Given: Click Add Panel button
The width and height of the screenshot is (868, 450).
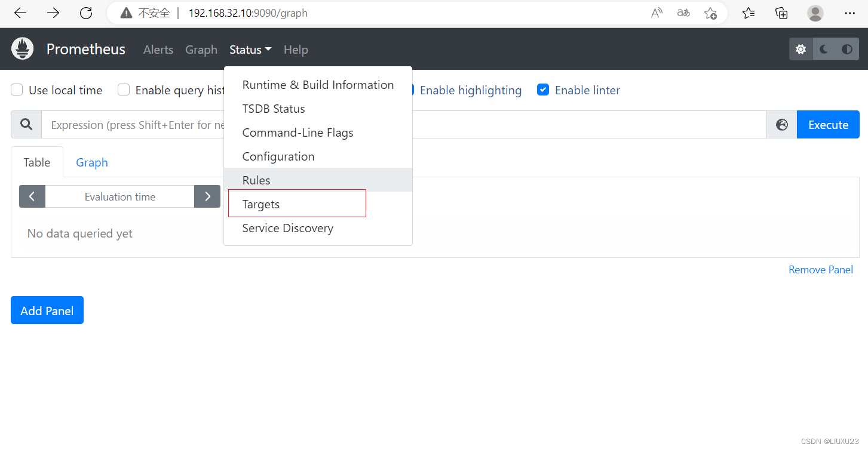Looking at the screenshot, I should (47, 310).
